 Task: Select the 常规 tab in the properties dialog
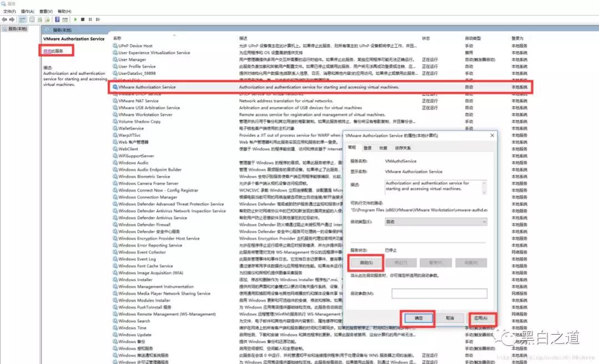352,147
